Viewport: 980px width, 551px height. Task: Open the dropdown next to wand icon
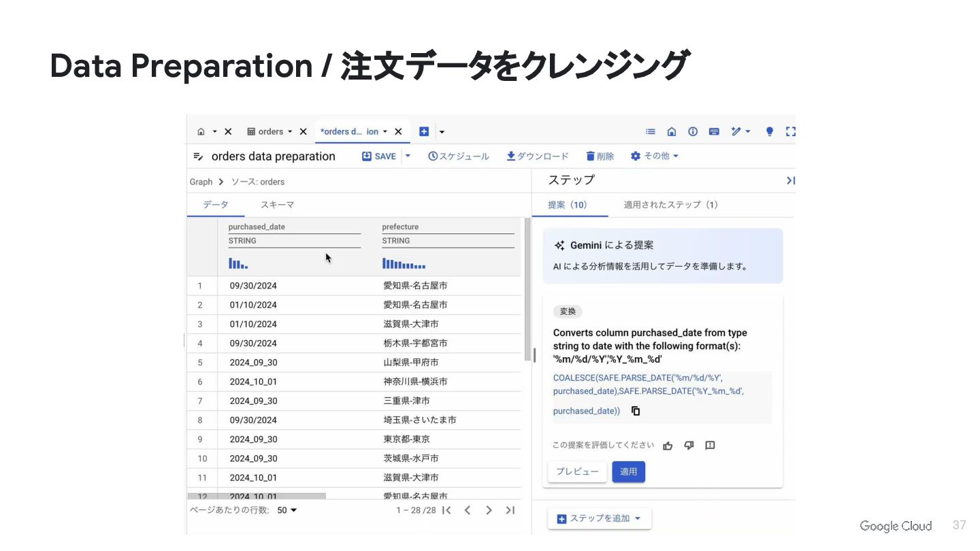point(748,132)
